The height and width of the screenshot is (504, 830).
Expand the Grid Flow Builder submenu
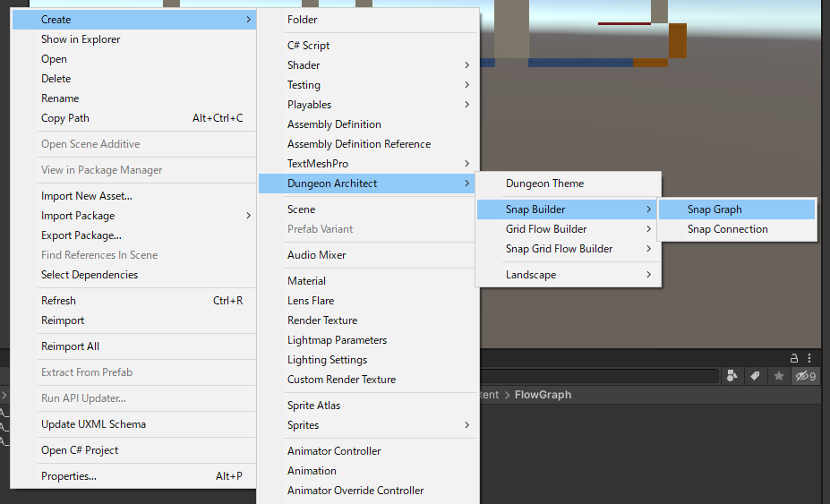coord(569,228)
